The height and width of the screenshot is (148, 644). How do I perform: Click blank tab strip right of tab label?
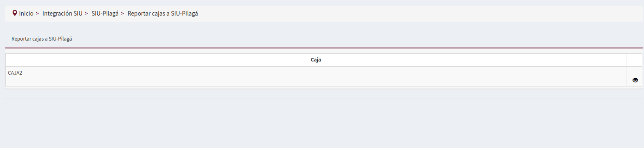(360, 39)
